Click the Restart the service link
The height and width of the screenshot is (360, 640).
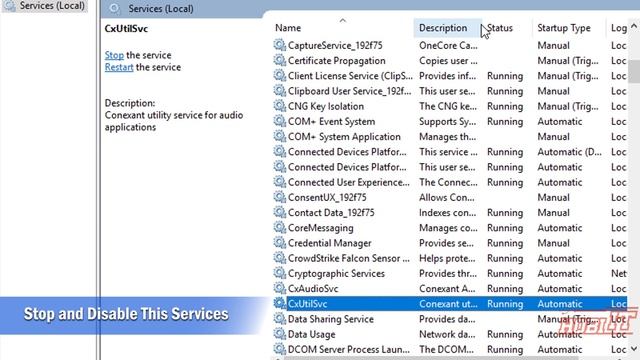pos(119,67)
